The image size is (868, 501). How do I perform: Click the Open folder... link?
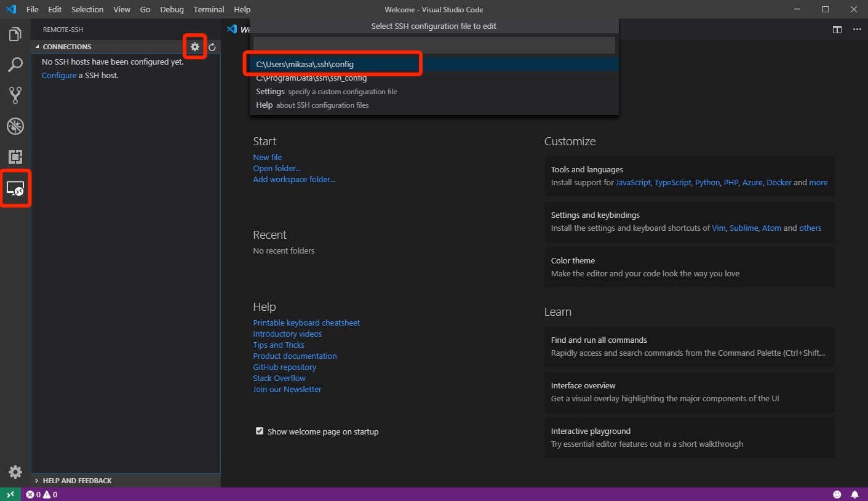[x=277, y=169]
